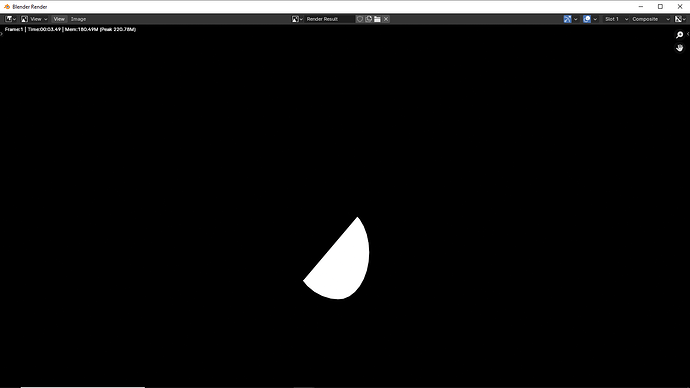Expand the overlays options dropdown arrow
The width and height of the screenshot is (690, 388).
coord(595,19)
